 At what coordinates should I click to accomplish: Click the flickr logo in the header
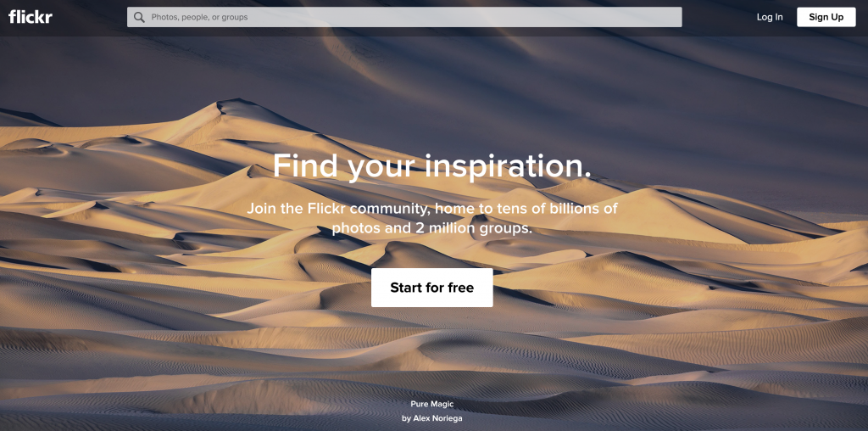click(x=31, y=17)
